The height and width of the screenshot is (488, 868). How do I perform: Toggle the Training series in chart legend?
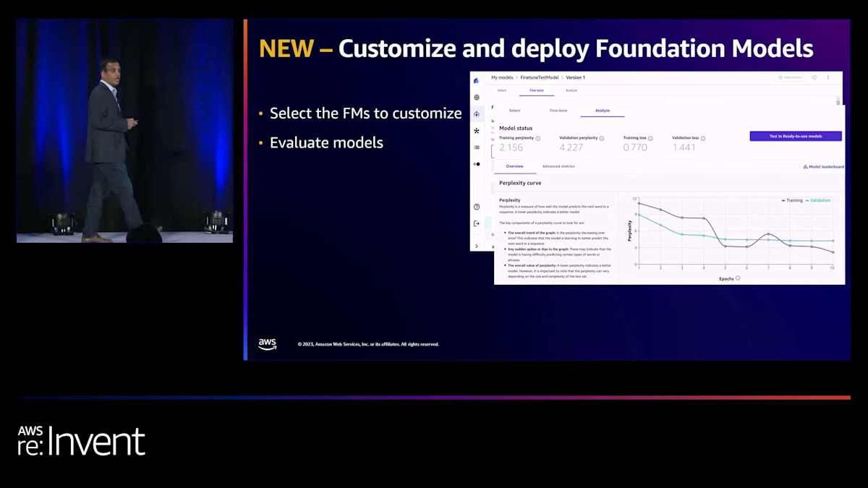[x=791, y=200]
